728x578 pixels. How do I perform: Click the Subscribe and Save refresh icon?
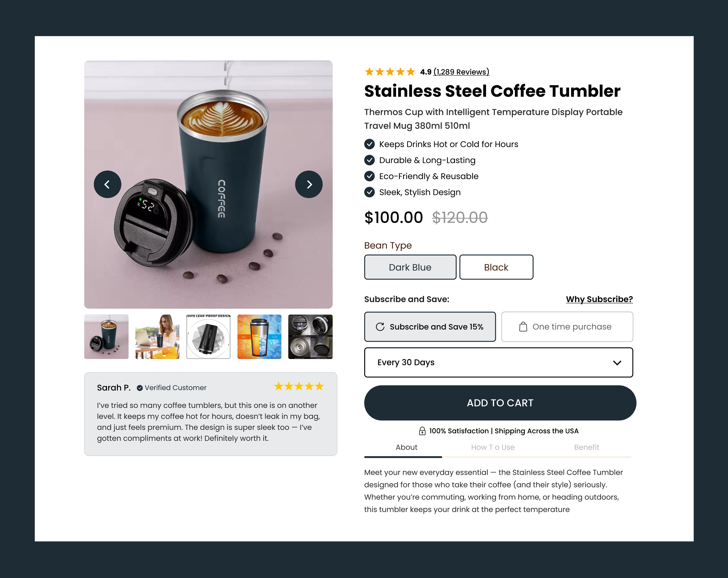380,327
